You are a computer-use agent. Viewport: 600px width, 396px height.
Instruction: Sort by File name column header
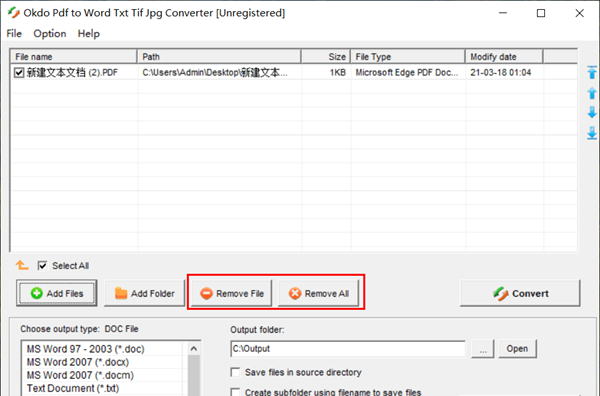tap(73, 57)
